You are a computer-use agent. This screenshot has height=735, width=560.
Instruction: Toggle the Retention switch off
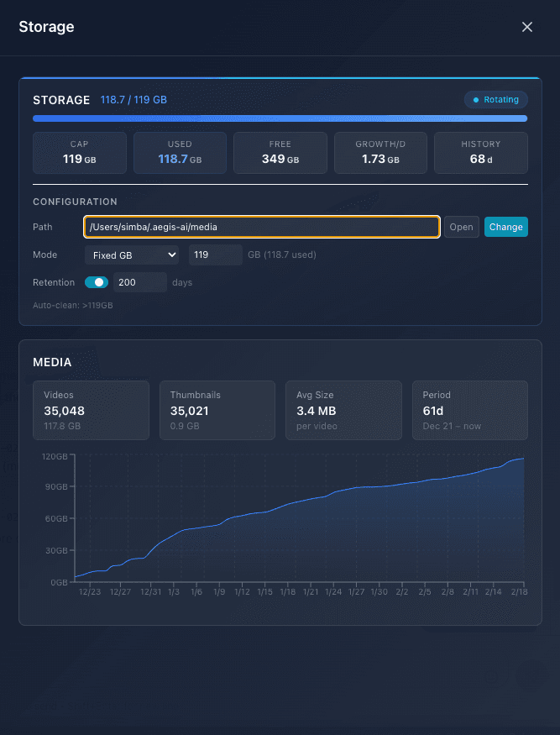pyautogui.click(x=97, y=282)
